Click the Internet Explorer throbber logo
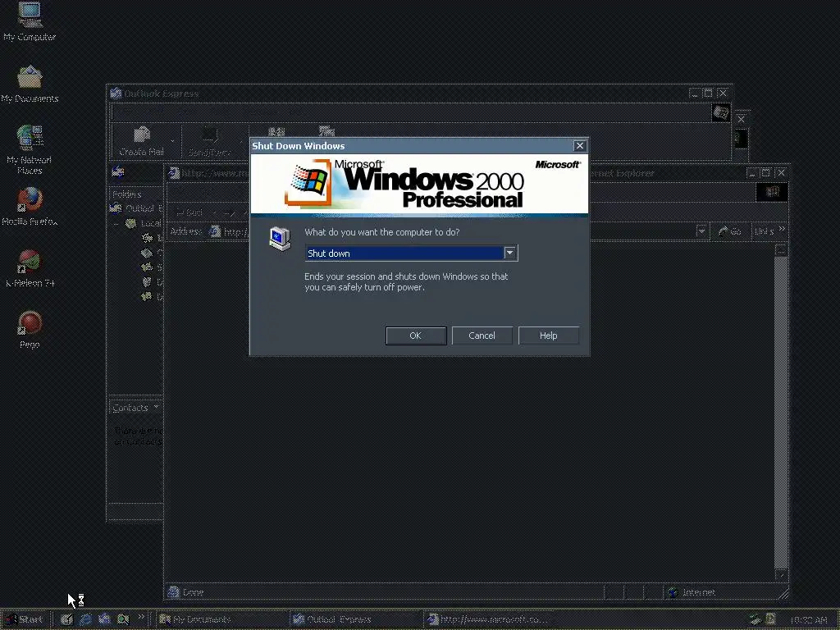The height and width of the screenshot is (630, 840). click(772, 192)
